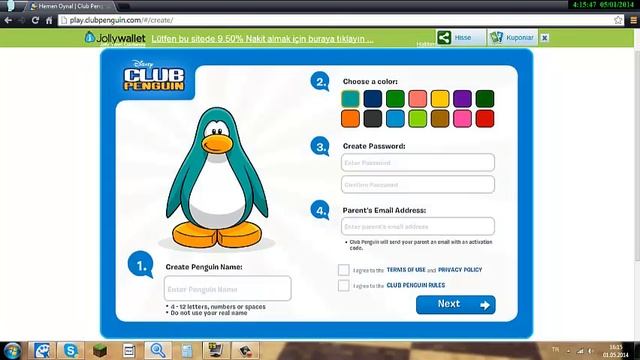Viewport: 640px width, 360px height.
Task: Focus the Enter Password field
Action: pos(418,162)
